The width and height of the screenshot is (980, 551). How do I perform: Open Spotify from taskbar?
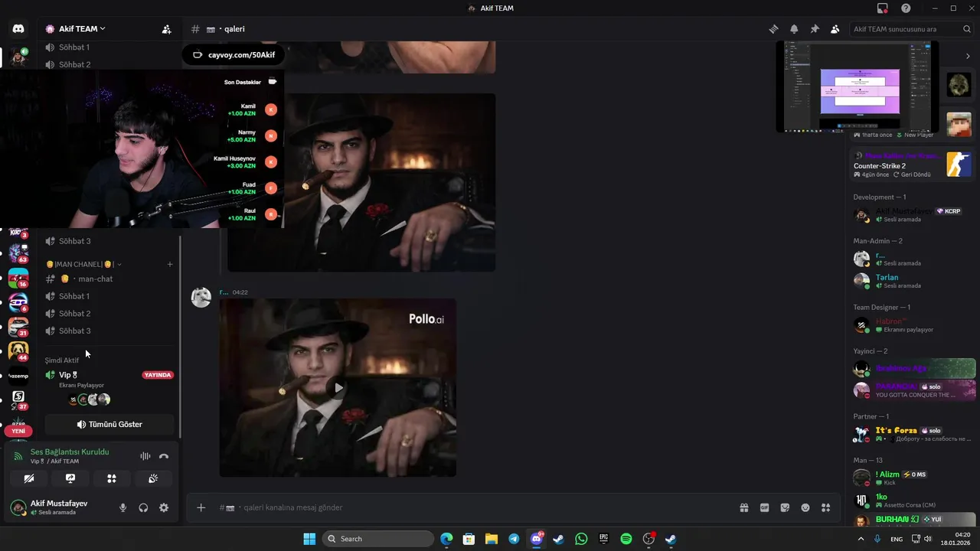tap(626, 539)
